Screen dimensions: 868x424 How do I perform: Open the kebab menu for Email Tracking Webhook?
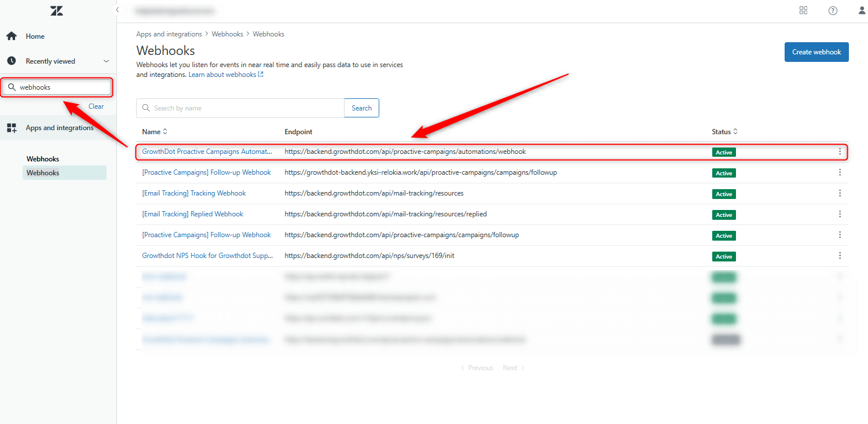tap(840, 193)
